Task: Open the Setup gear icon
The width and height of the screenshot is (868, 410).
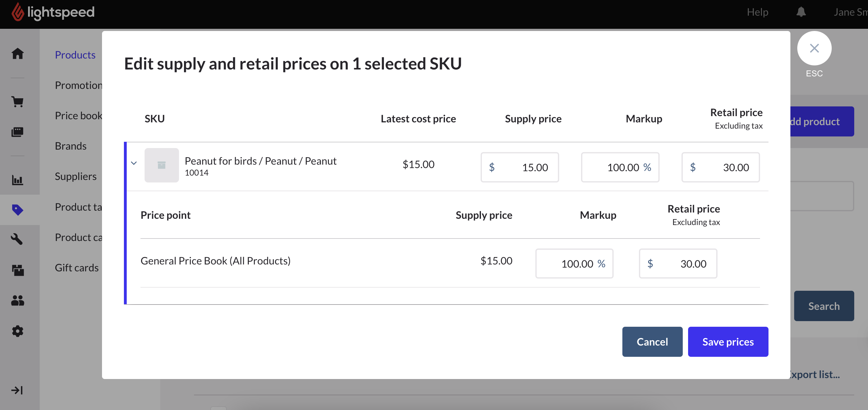Action: 18,331
